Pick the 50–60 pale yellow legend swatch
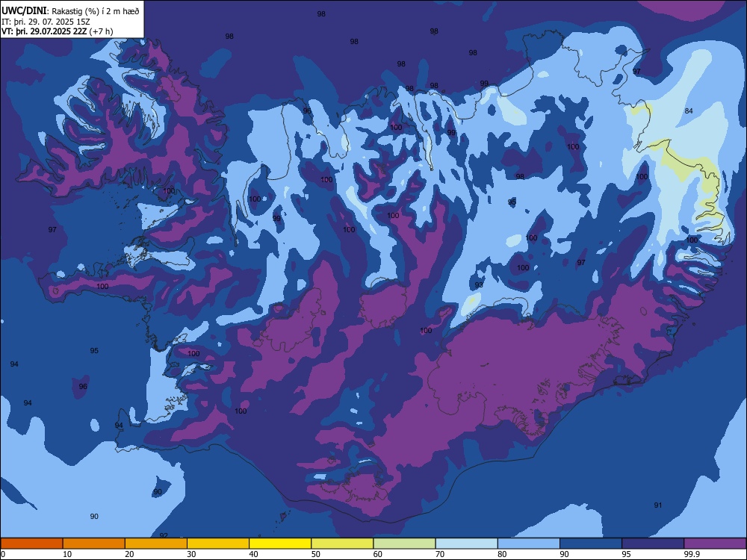 342,544
